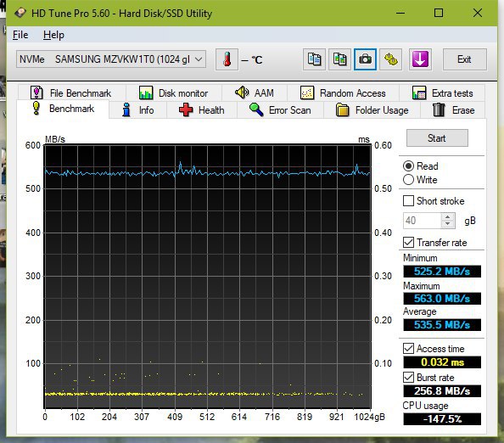Copy info to clipboard icon
This screenshot has width=504, height=443.
(x=314, y=59)
